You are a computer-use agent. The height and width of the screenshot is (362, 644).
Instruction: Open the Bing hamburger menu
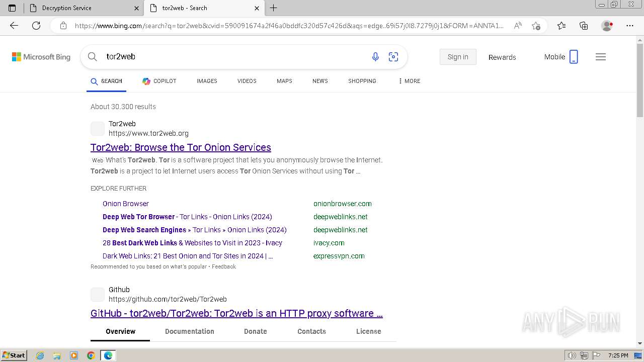point(601,57)
